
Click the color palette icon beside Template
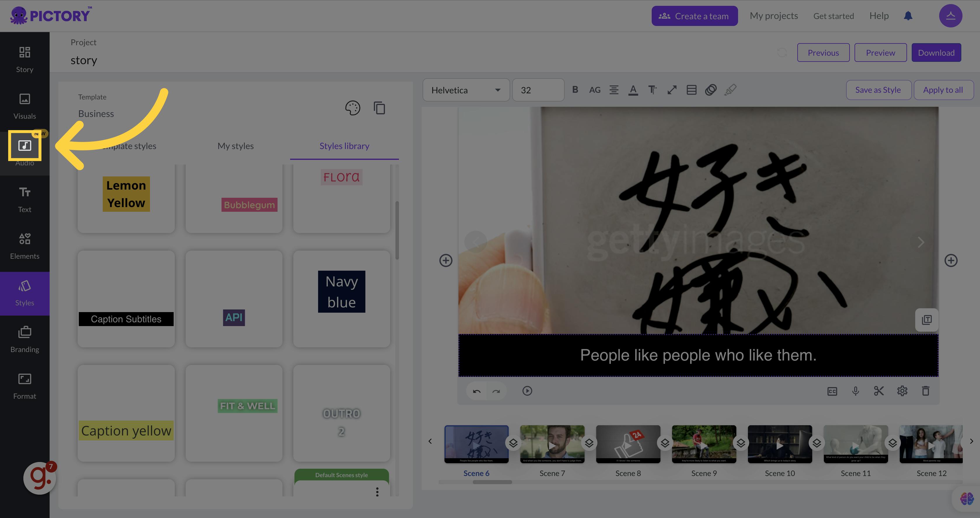(353, 108)
